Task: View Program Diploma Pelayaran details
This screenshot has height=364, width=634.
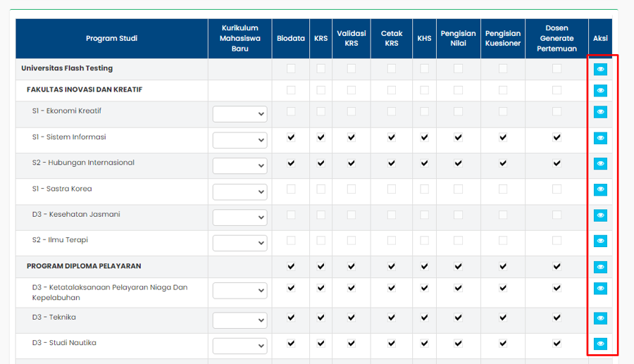Action: tap(600, 267)
